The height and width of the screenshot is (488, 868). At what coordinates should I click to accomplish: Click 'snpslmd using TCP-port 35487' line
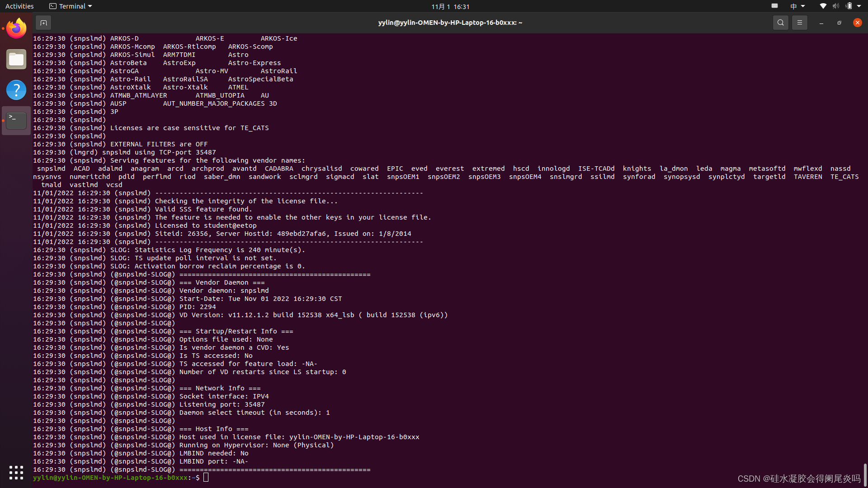click(x=124, y=152)
